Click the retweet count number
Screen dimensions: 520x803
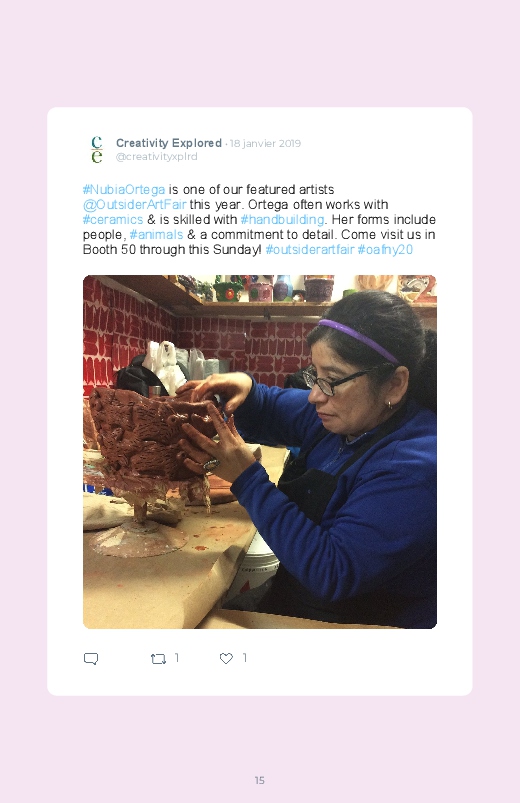pyautogui.click(x=177, y=658)
